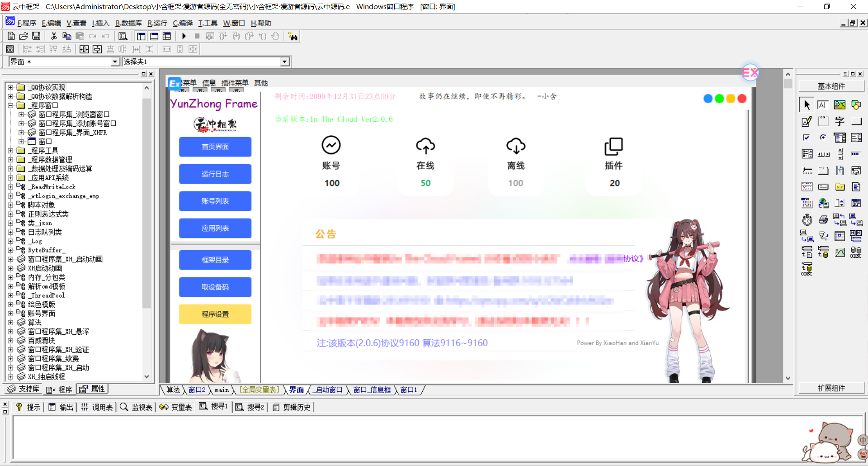The width and height of the screenshot is (868, 466).
Task: Click the Run program play icon
Action: [x=184, y=36]
